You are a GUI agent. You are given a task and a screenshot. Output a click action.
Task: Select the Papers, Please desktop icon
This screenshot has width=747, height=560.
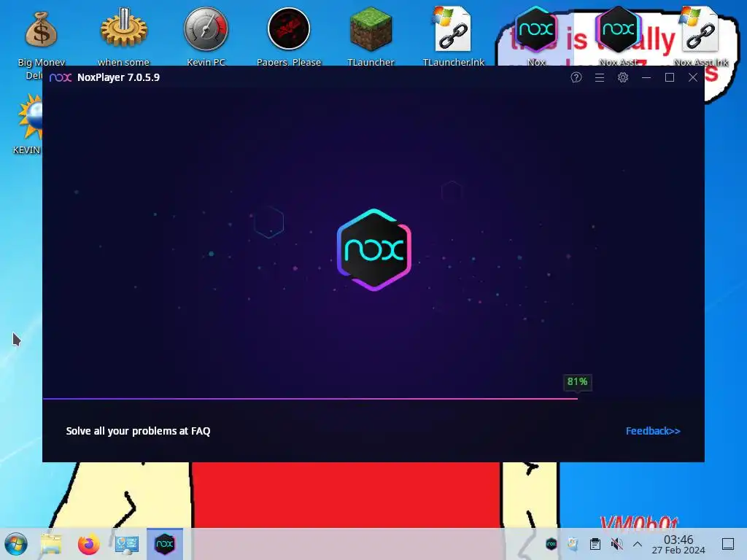coord(289,28)
